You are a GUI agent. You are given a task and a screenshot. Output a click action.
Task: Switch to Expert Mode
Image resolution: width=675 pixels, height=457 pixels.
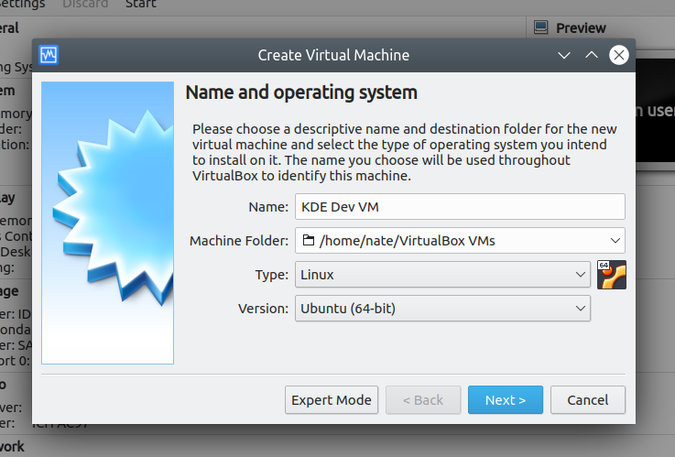331,400
